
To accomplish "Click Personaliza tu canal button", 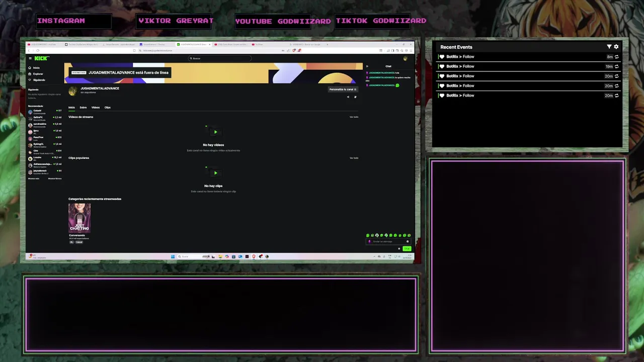I will 343,89.
